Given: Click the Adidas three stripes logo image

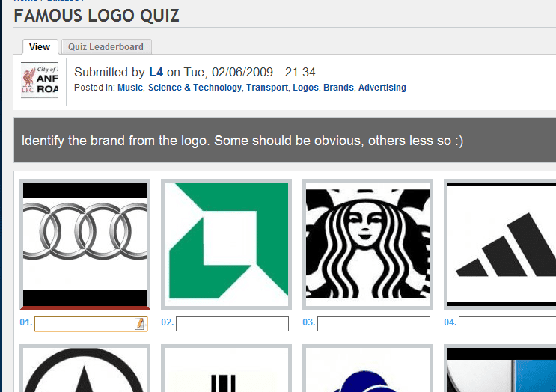Looking at the screenshot, I should click(x=500, y=244).
